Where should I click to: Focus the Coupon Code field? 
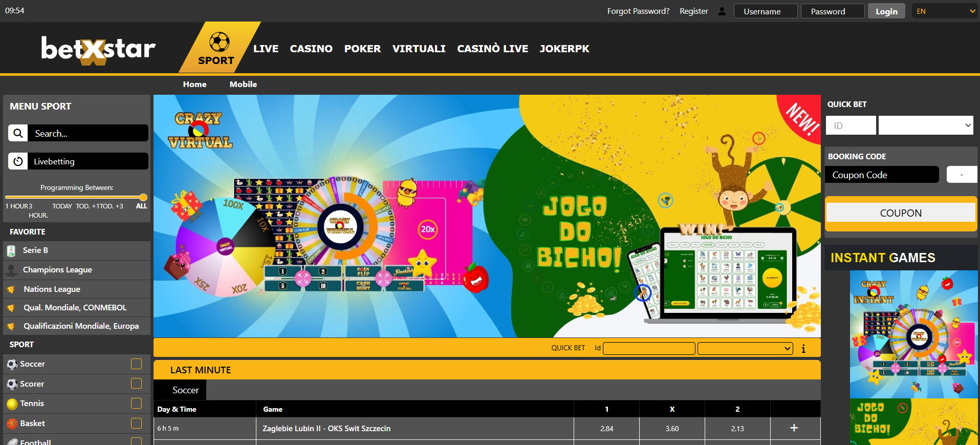click(x=882, y=175)
